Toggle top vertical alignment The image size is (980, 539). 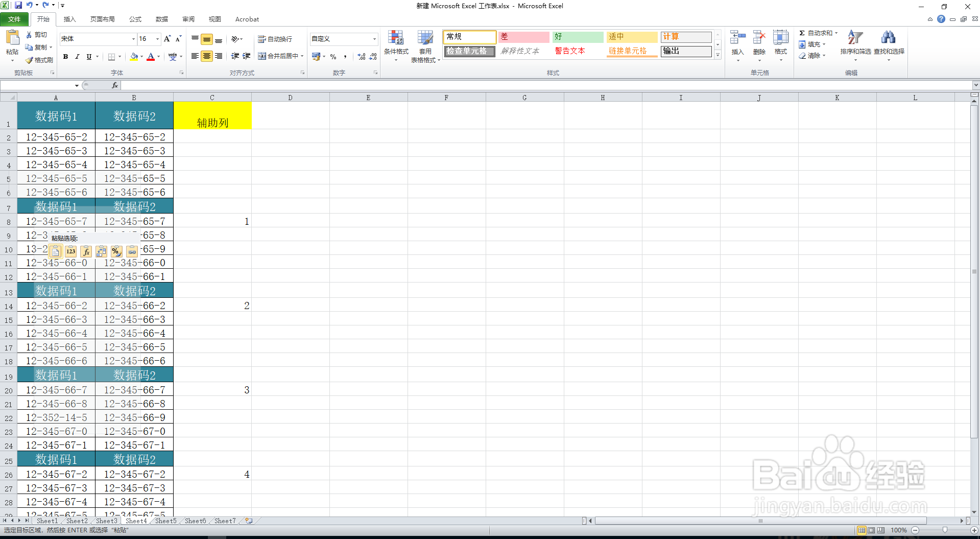(x=195, y=39)
